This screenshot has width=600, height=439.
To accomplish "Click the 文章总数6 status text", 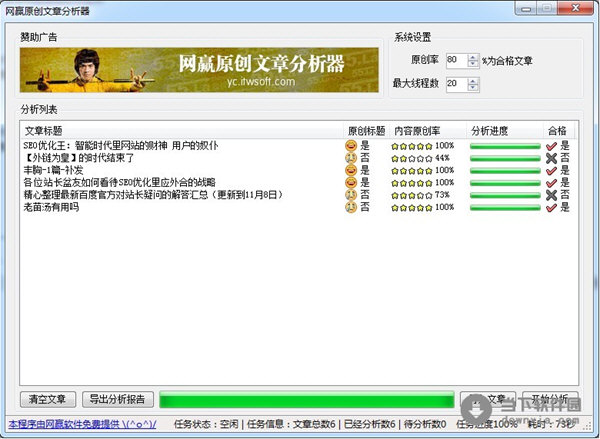I will tap(314, 424).
